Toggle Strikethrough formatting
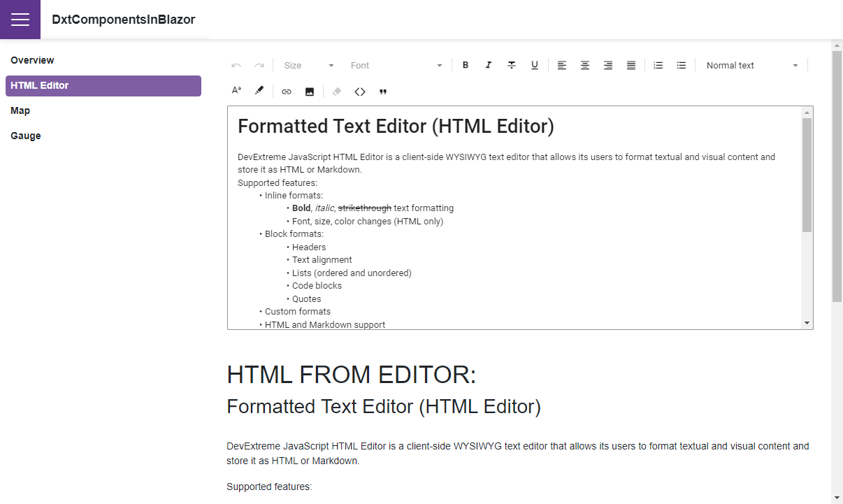The width and height of the screenshot is (843, 504). (x=512, y=65)
